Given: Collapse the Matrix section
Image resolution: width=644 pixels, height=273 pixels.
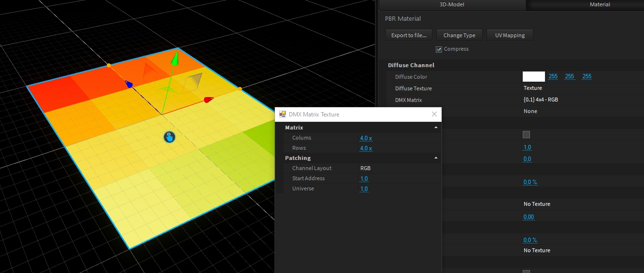Looking at the screenshot, I should [x=436, y=128].
